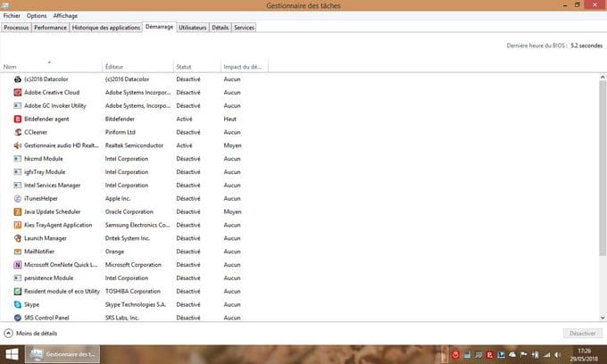Click the Skype icon in the list
Viewport: 607px width, 364px height.
[x=18, y=304]
